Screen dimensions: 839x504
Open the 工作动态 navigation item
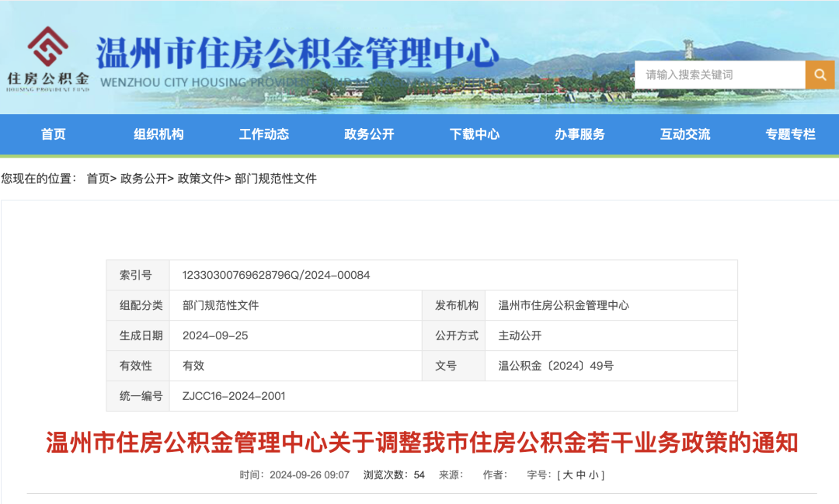pos(264,134)
